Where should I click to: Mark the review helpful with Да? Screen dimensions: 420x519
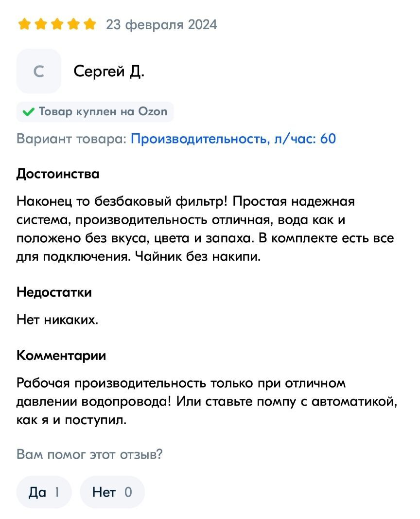[x=44, y=492]
